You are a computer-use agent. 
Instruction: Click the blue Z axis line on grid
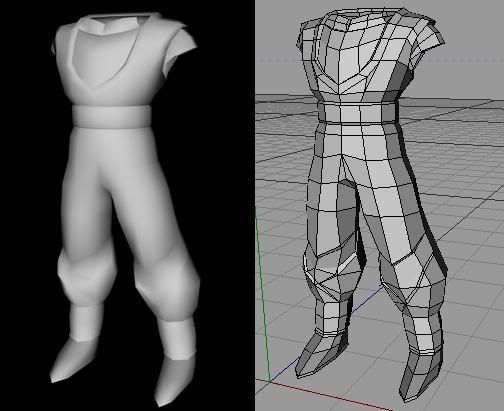[x=326, y=333]
